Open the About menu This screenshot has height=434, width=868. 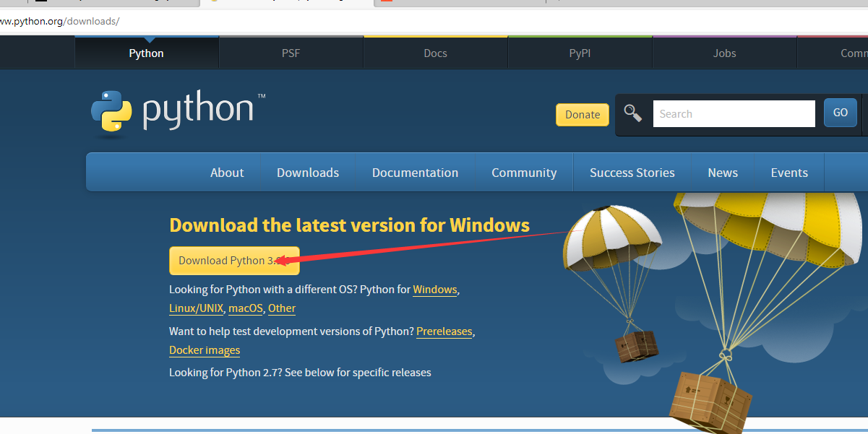coord(227,173)
